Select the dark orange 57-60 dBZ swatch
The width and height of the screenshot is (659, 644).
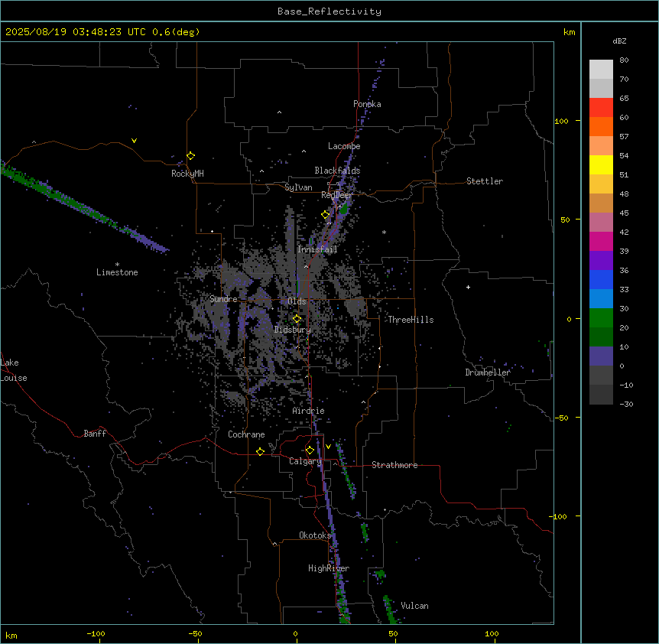click(x=601, y=127)
